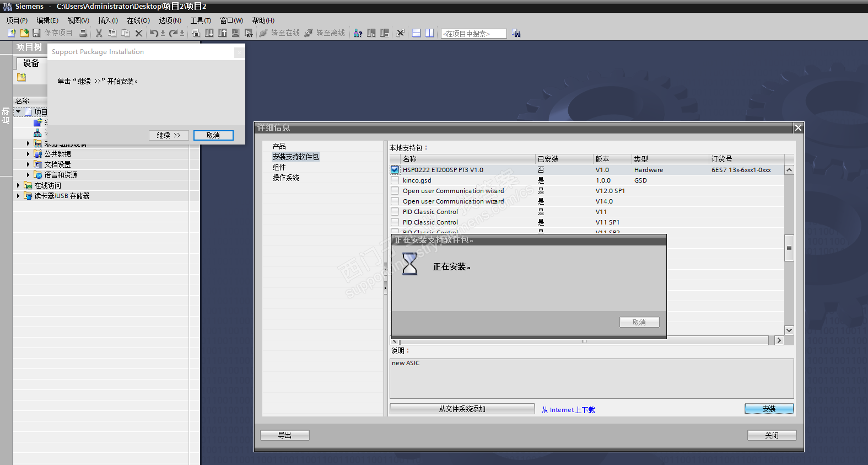Open the 选项(N) menu

point(170,20)
